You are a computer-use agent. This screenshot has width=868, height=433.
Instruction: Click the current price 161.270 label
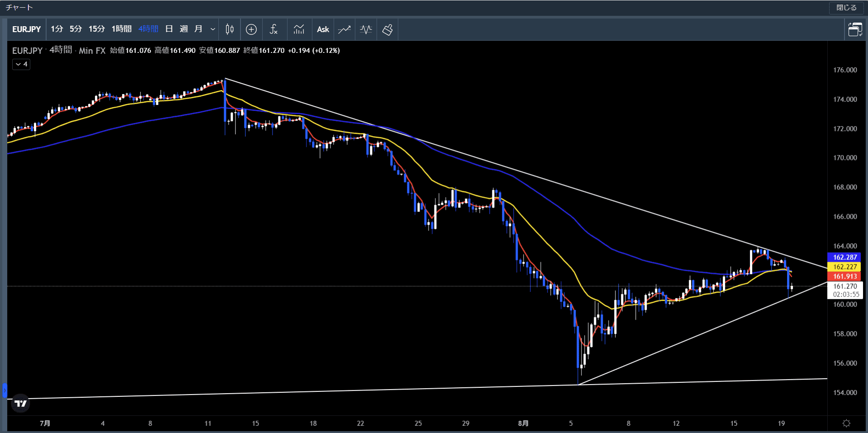(x=845, y=286)
